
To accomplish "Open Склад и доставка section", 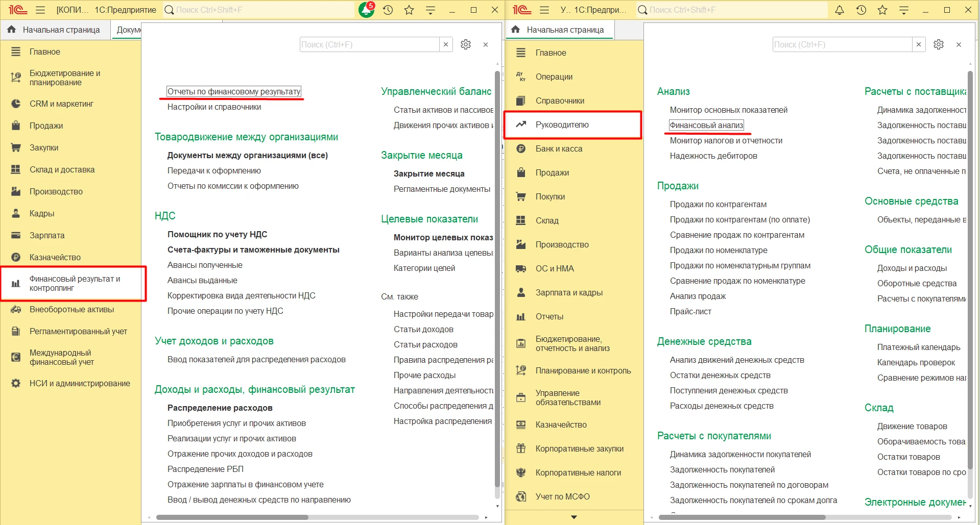I will point(70,169).
